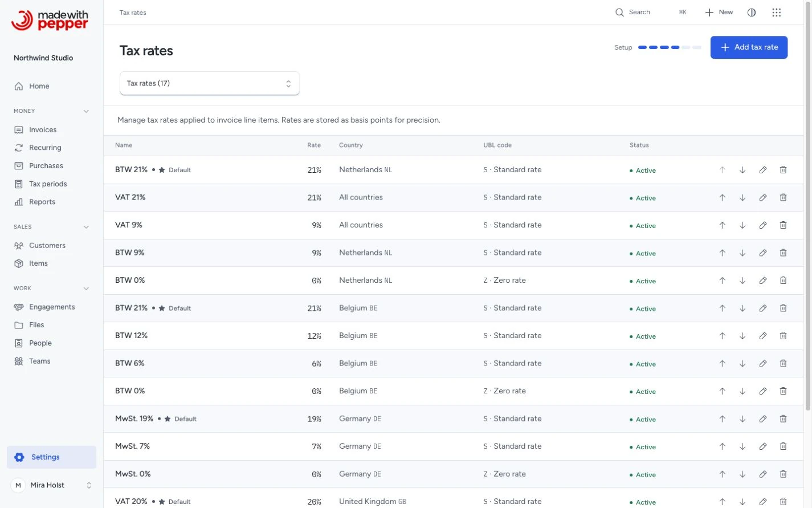
Task: Delete the BTW 21% Netherlands tax rate
Action: pyautogui.click(x=784, y=170)
